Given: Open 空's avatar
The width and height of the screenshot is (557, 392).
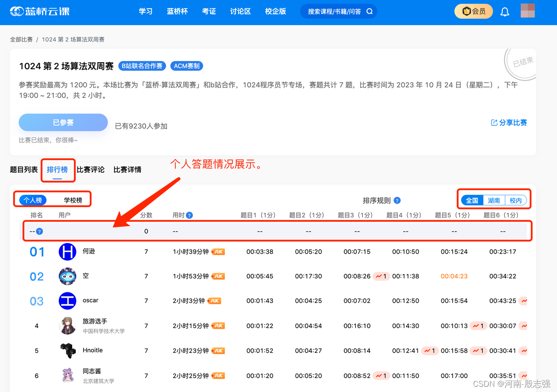Looking at the screenshot, I should 67,276.
